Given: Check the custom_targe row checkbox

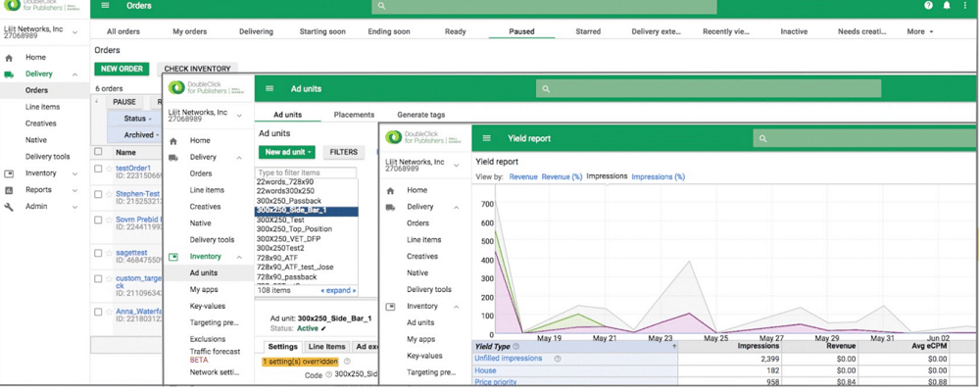Looking at the screenshot, I should tap(98, 278).
